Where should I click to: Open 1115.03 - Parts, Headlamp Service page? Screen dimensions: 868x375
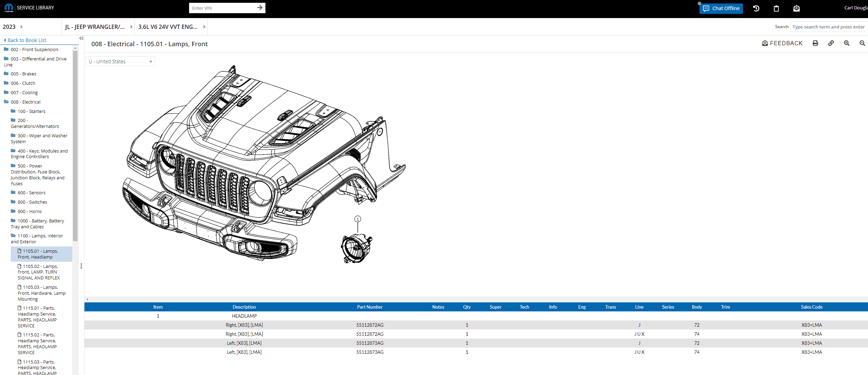pos(37,367)
